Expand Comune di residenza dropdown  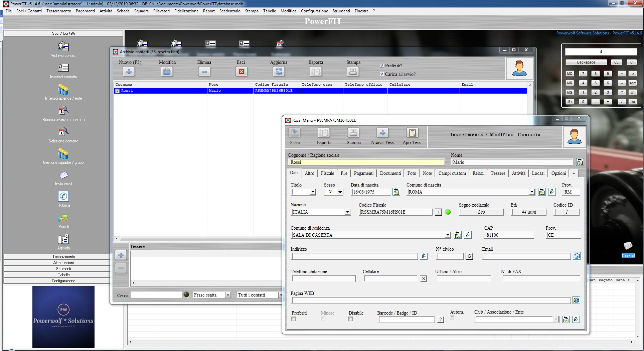pos(448,235)
